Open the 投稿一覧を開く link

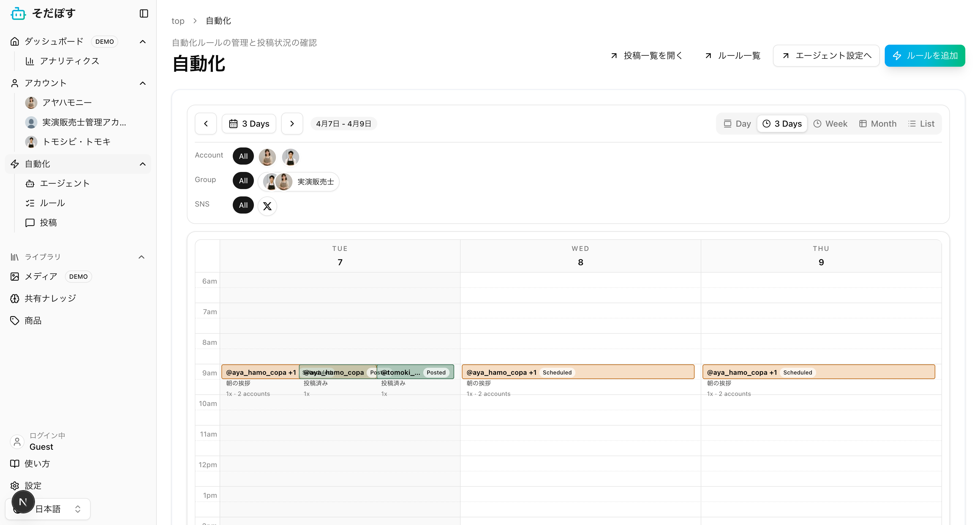pyautogui.click(x=646, y=55)
